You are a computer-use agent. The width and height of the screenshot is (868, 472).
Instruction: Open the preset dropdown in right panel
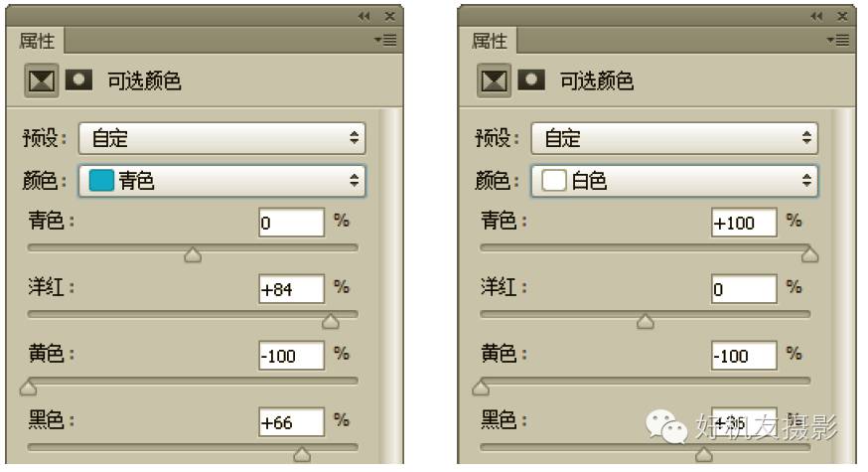point(674,138)
